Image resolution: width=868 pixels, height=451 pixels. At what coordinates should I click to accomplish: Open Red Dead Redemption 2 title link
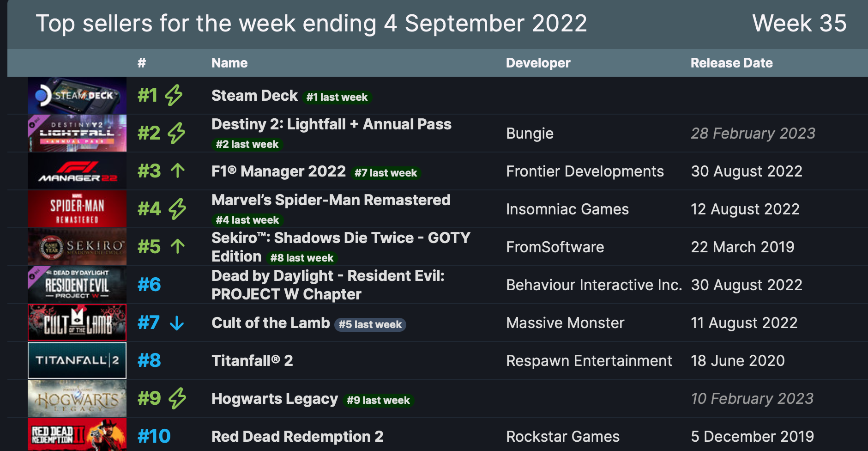click(297, 436)
